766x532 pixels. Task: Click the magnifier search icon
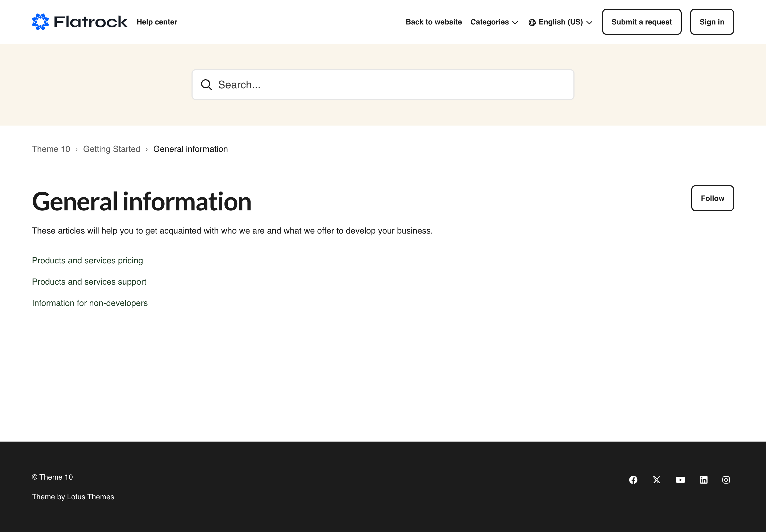click(206, 85)
